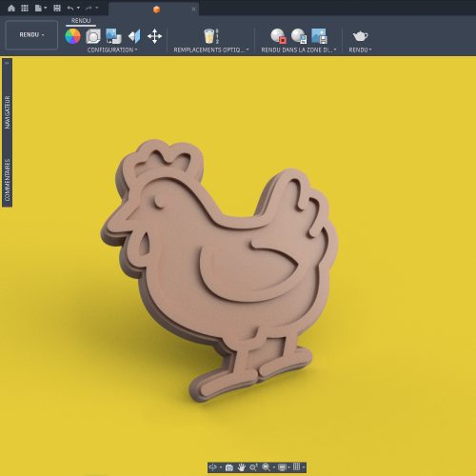This screenshot has height=476, width=476.
Task: Open the RENDU workspace switcher
Action: [31, 35]
